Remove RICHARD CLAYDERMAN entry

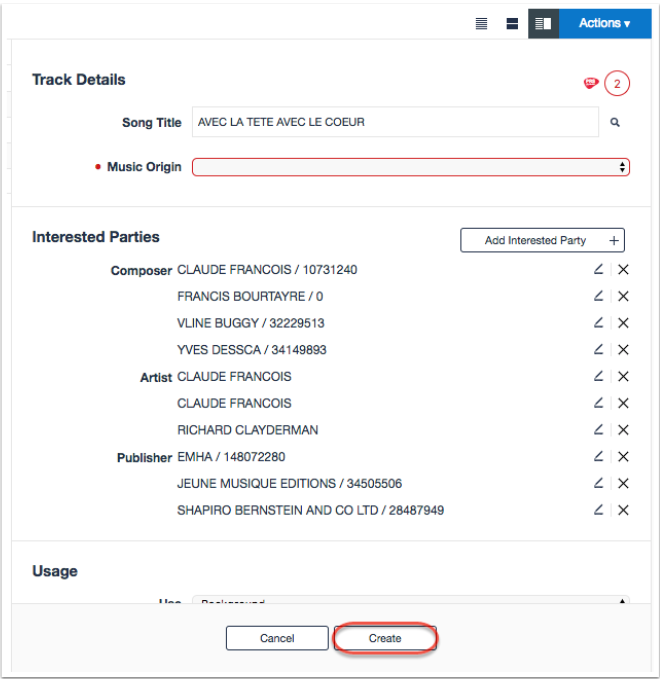pos(623,430)
